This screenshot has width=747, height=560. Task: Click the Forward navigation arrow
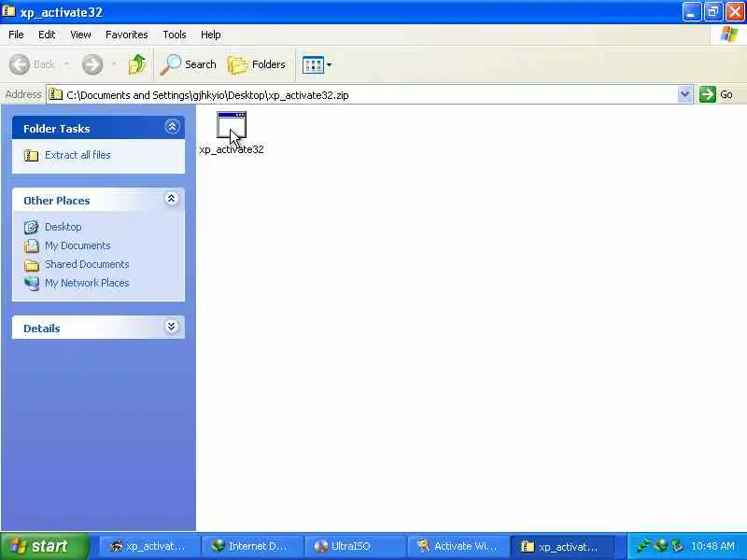pyautogui.click(x=92, y=64)
